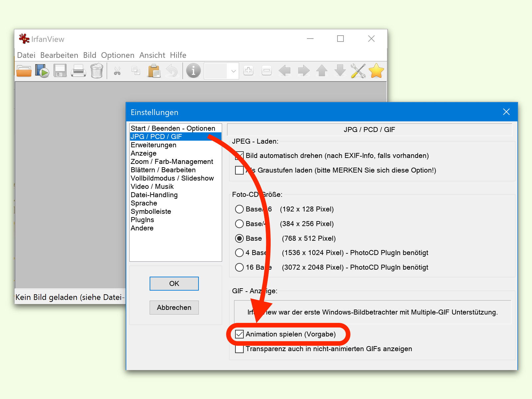Screen dimensions: 532x399
Task: Select 'Anzeige' in settings list
Action: pyautogui.click(x=176, y=153)
